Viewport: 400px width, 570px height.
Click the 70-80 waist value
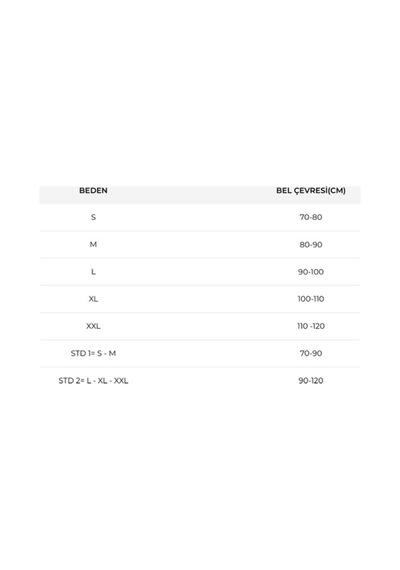[311, 217]
